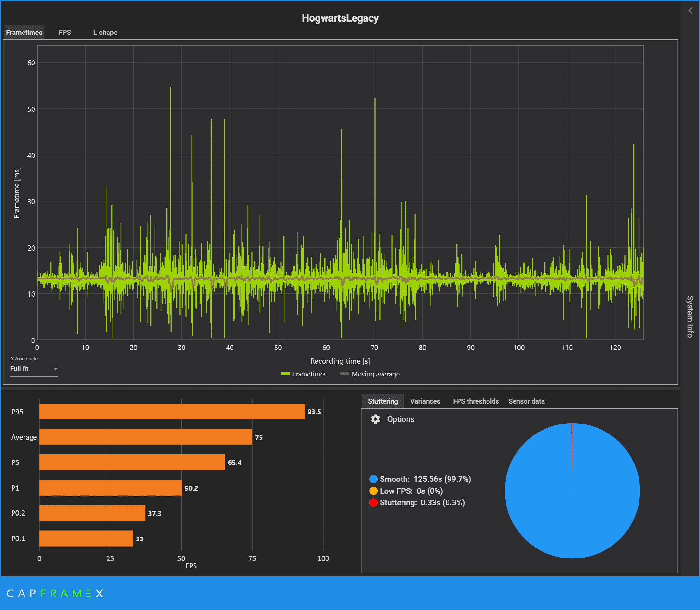Screen dimensions: 700x610
Task: Open the System Info side panel label
Action: click(x=690, y=317)
